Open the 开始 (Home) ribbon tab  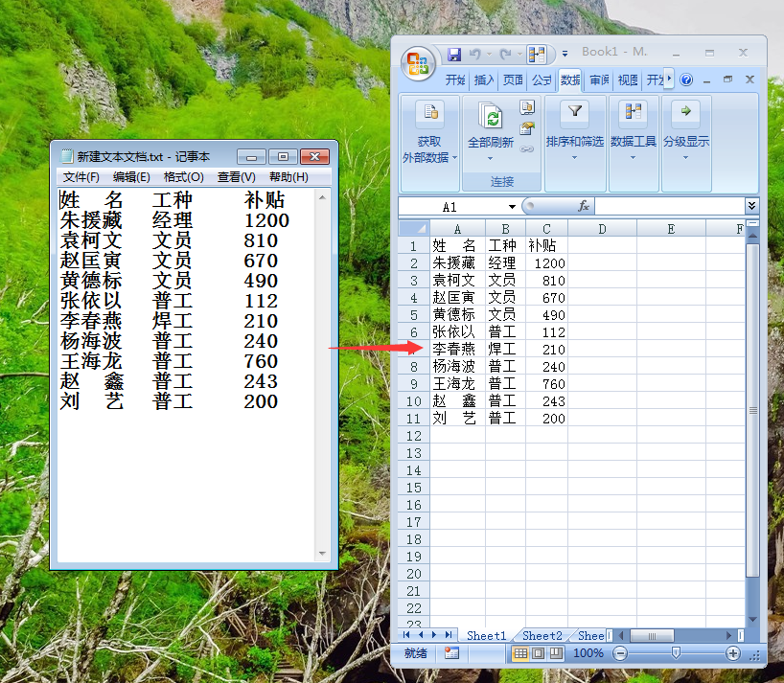(455, 80)
